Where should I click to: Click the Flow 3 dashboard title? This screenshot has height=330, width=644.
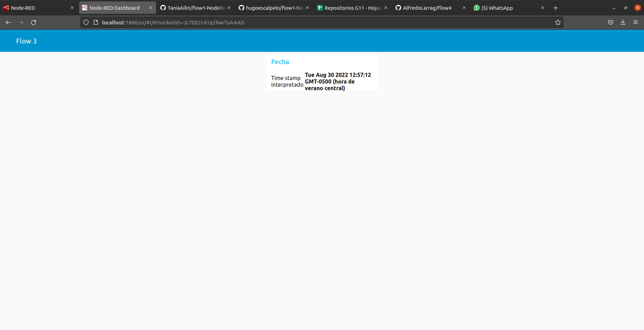click(26, 41)
